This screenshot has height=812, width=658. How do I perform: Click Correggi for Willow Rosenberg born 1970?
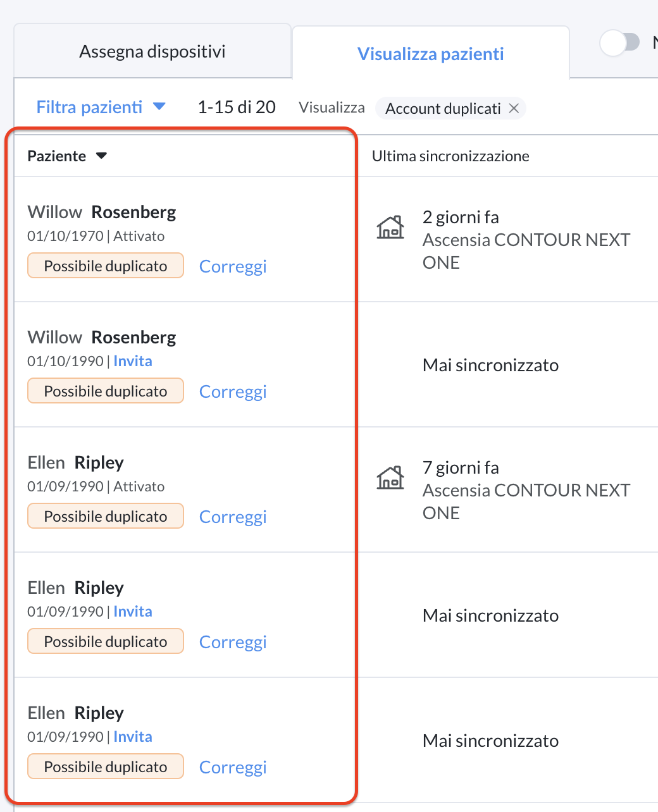(x=233, y=266)
